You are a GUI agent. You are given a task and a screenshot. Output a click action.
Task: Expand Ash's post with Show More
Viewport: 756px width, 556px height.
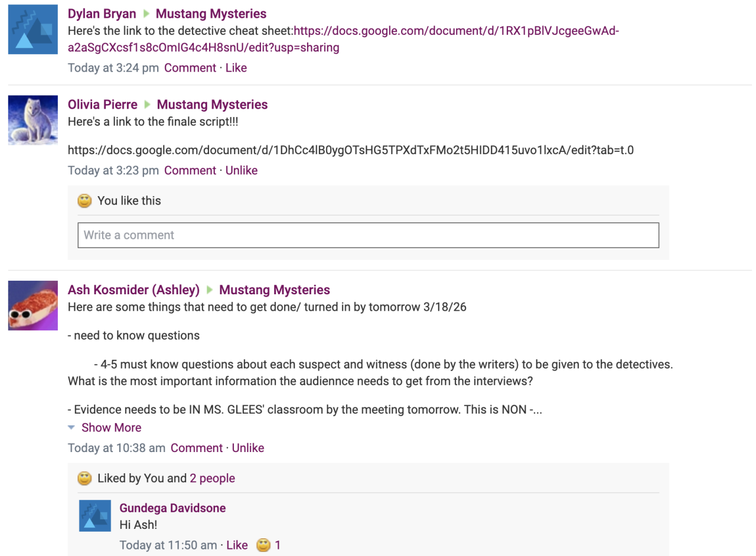pyautogui.click(x=111, y=428)
